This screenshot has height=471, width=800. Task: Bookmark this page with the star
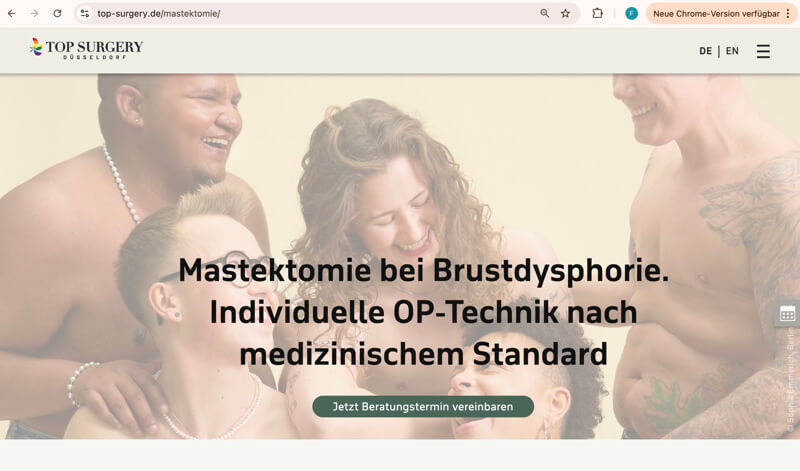(x=565, y=14)
